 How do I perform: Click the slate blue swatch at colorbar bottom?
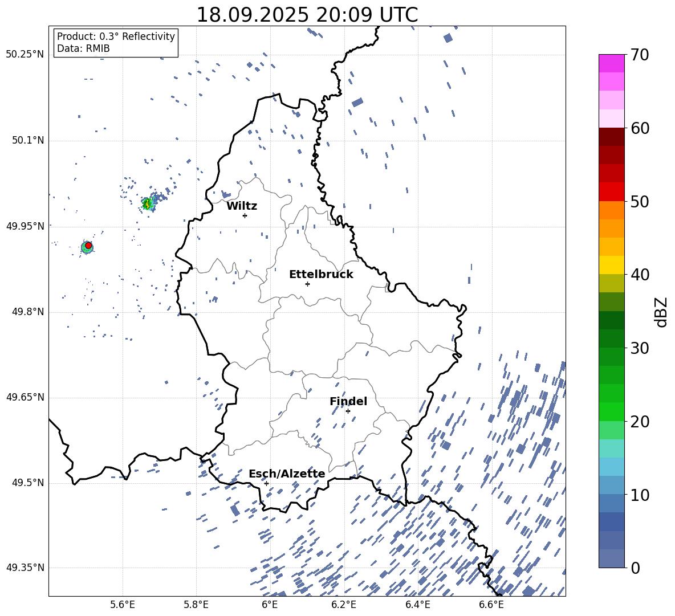[x=611, y=558]
